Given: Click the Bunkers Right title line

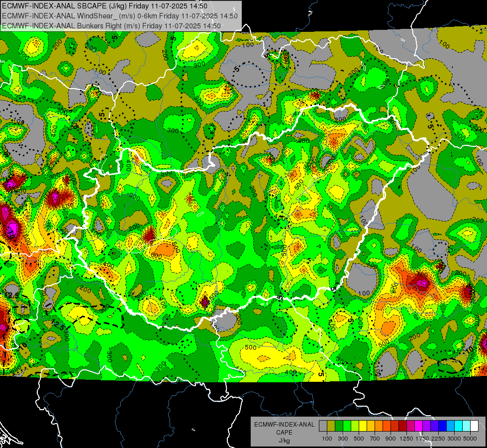Looking at the screenshot, I should click(x=111, y=26).
